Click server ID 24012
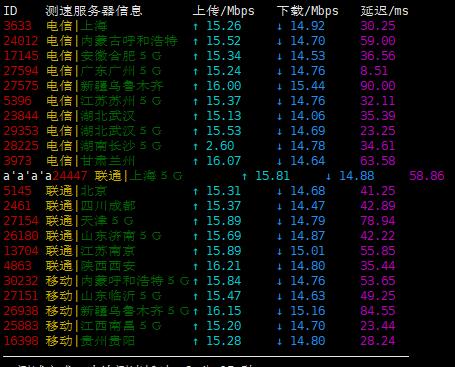 [21, 41]
